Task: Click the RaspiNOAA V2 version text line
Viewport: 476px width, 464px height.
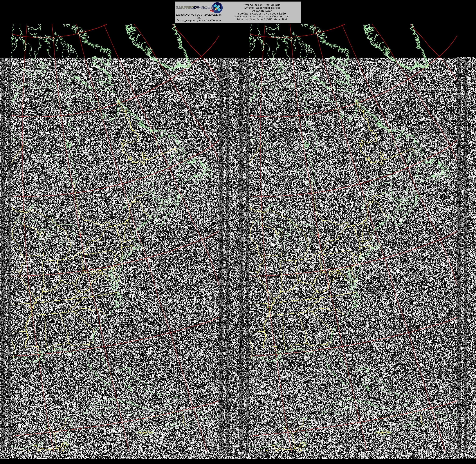Action: tap(199, 15)
